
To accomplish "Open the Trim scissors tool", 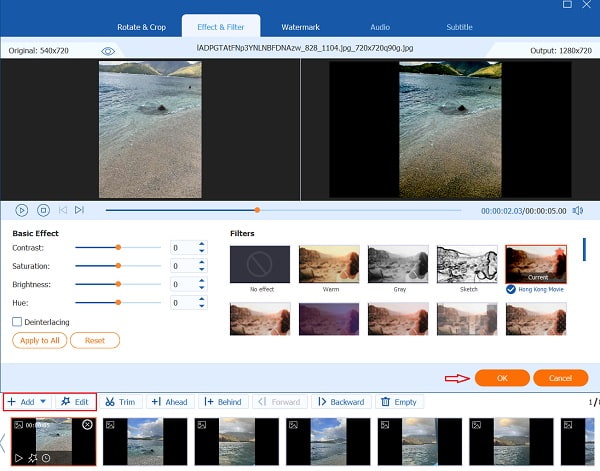I will (x=120, y=402).
